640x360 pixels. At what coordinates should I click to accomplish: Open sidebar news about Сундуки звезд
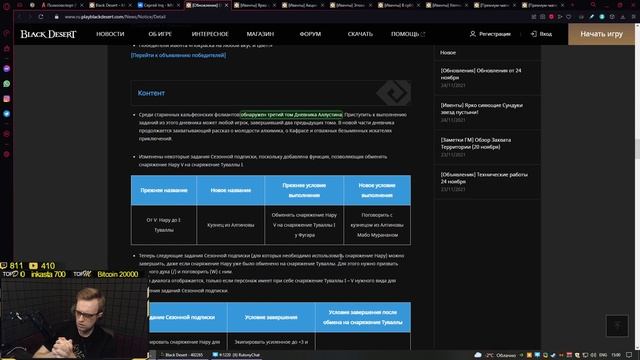[x=487, y=112]
